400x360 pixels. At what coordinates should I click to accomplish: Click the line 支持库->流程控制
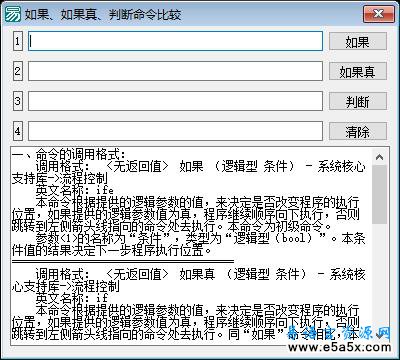click(x=59, y=178)
